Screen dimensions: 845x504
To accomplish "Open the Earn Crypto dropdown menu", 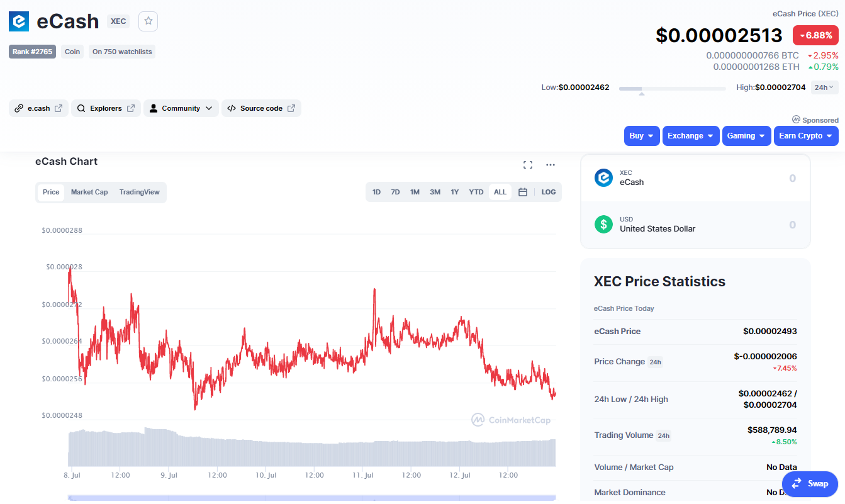I will tap(806, 136).
